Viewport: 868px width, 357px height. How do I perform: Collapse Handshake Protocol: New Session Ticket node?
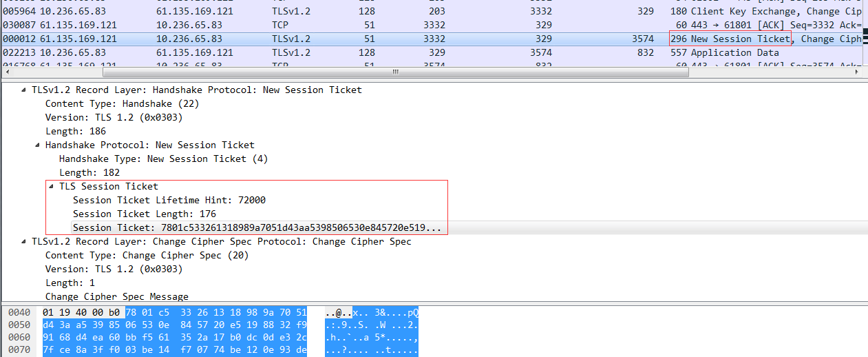38,145
